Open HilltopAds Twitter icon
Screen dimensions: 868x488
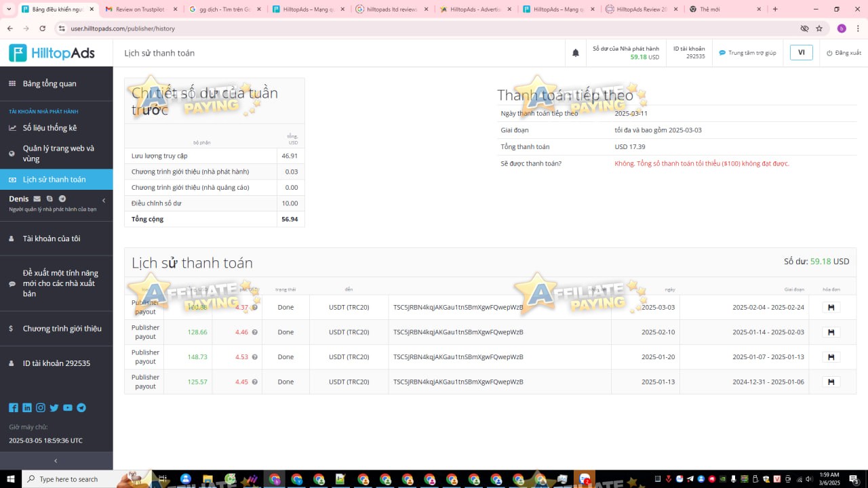[x=54, y=407]
